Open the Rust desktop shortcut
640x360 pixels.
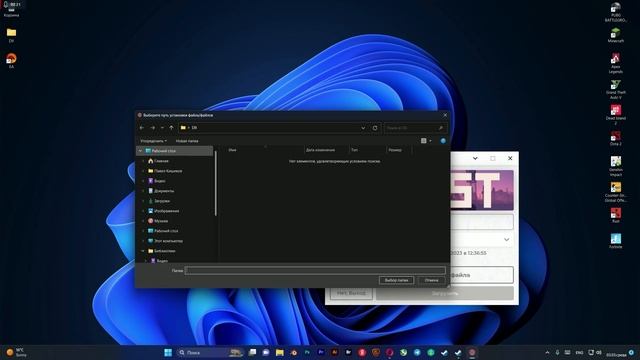(616, 216)
